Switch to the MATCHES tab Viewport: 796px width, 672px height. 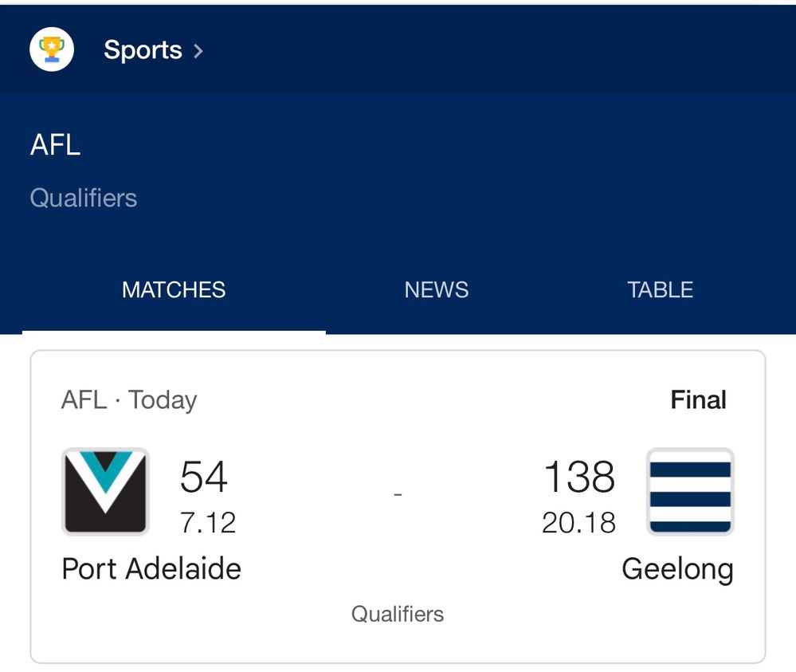coord(174,290)
